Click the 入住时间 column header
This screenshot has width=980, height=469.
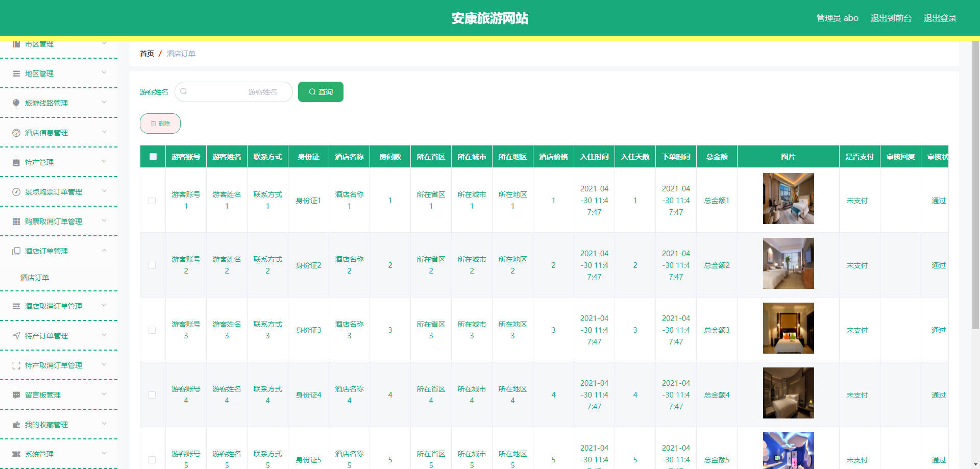(594, 157)
